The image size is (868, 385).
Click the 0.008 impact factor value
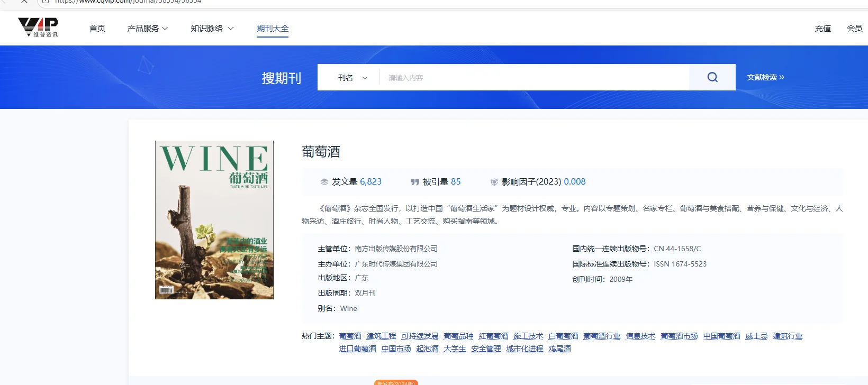[x=575, y=182]
